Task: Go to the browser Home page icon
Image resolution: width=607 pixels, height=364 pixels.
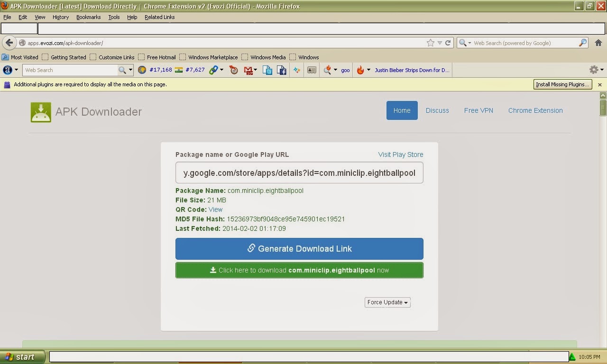Action: (598, 43)
